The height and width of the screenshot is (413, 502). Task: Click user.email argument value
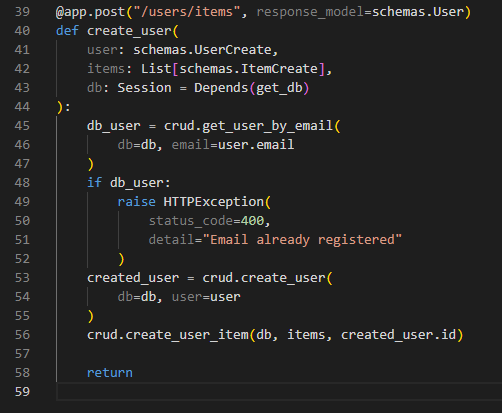click(x=256, y=145)
